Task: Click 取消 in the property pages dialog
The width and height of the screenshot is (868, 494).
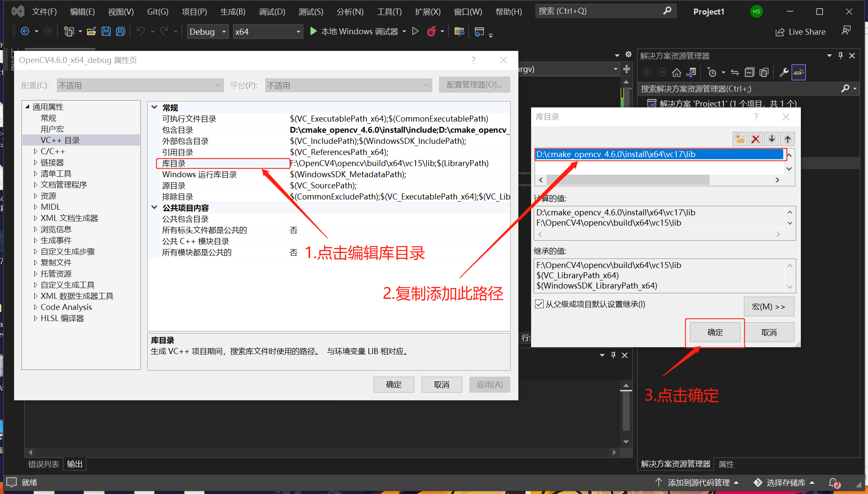Action: (x=442, y=384)
